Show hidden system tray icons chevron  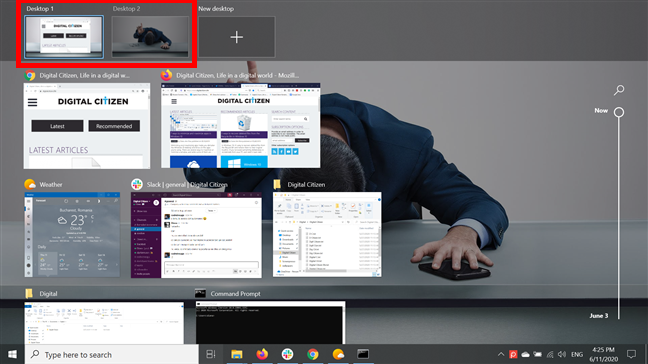pyautogui.click(x=501, y=354)
